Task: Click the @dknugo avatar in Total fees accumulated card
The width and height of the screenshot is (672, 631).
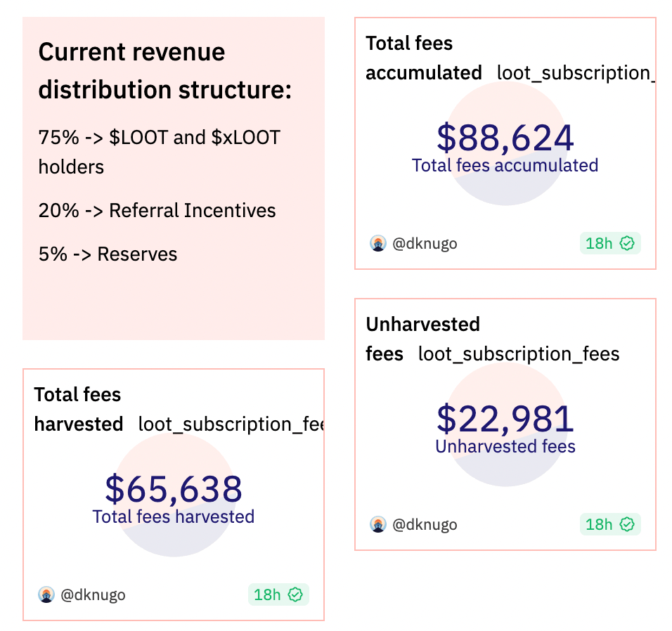Action: [x=378, y=244]
